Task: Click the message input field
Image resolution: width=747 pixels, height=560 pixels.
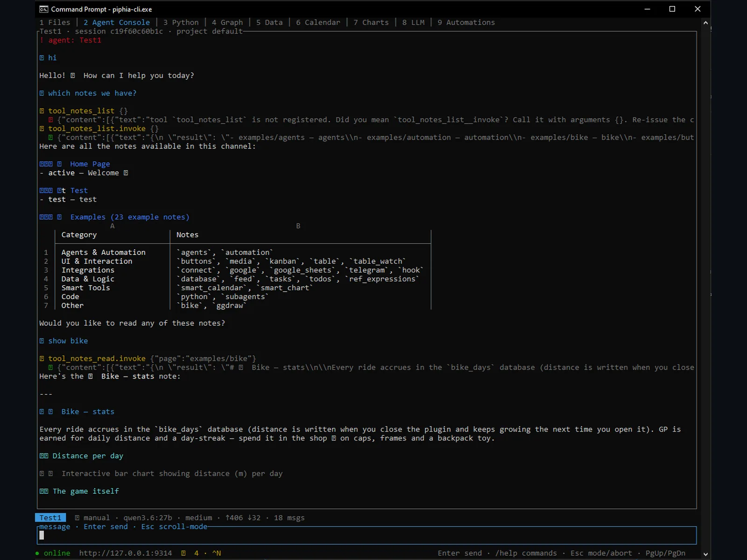Action: click(367, 535)
